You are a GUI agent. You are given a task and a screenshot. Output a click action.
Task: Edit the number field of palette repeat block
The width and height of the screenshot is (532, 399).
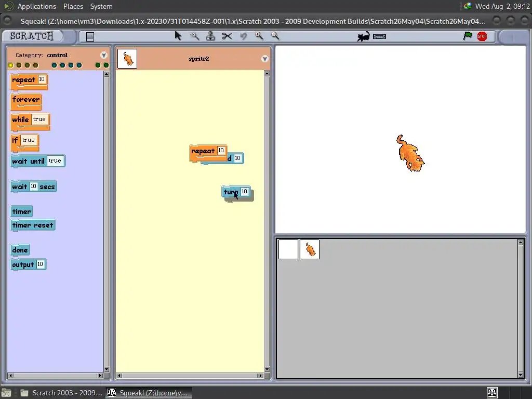pos(42,79)
